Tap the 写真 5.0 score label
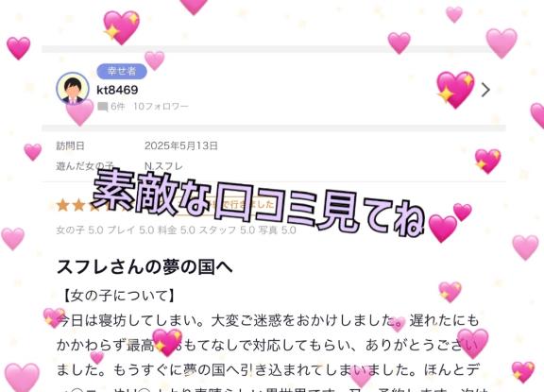544x392 pixels. (x=278, y=230)
